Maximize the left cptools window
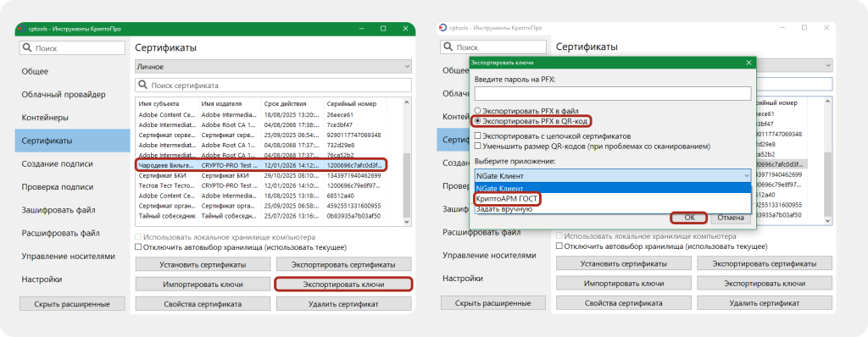The image size is (868, 337). [382, 28]
